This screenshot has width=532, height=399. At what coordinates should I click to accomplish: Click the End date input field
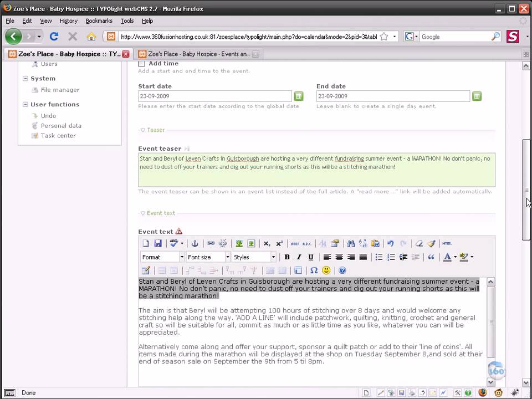coord(393,96)
